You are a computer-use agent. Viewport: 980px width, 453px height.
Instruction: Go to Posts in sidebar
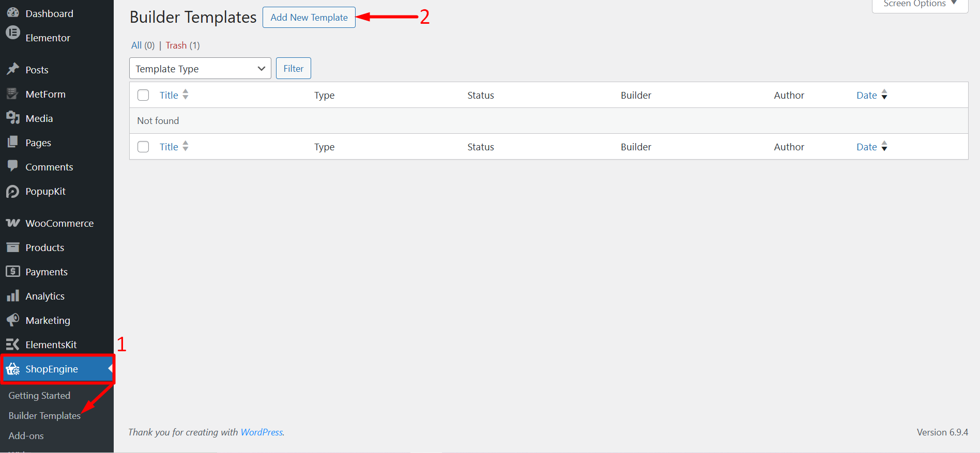[x=37, y=70]
